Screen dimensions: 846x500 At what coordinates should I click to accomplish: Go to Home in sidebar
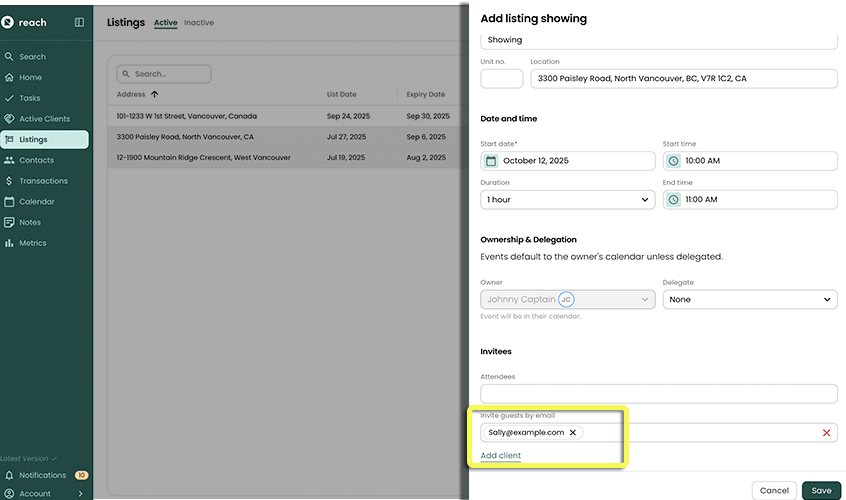30,77
